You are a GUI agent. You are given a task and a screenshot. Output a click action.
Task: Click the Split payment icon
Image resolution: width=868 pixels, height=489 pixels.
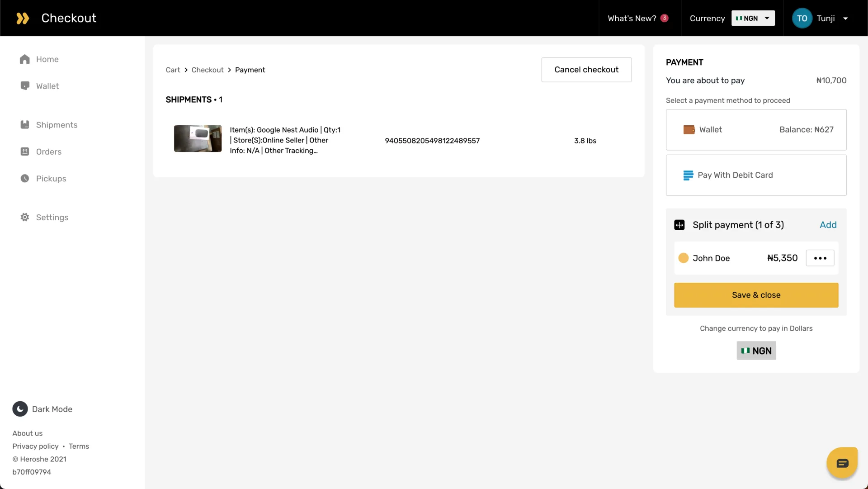[679, 225]
